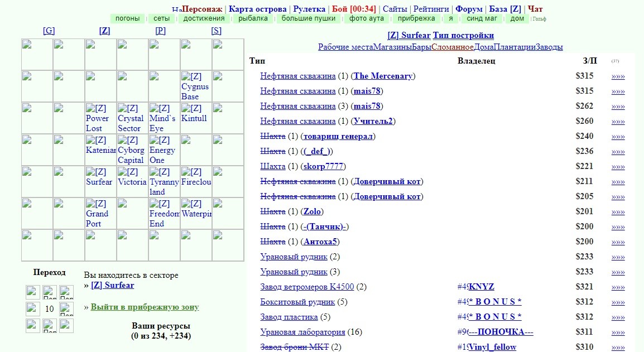
Task: Click the сеты shortcut button
Action: [161, 18]
